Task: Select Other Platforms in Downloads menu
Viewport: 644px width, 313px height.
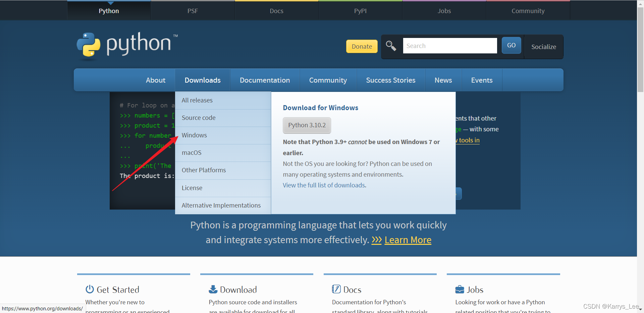Action: tap(223, 170)
